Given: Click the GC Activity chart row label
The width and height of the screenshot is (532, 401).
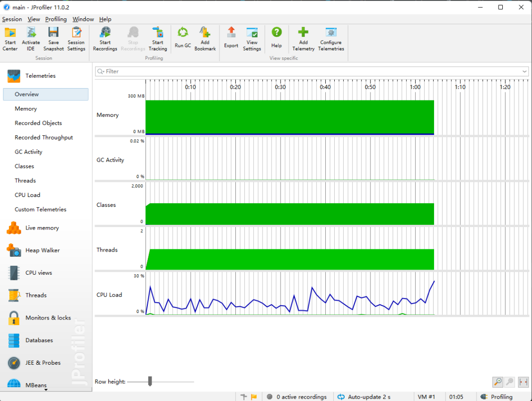Looking at the screenshot, I should pyautogui.click(x=110, y=160).
